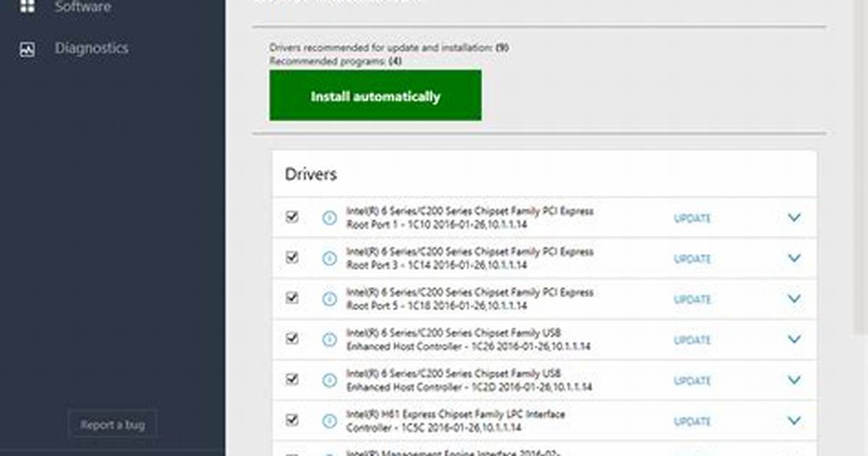Image resolution: width=868 pixels, height=456 pixels.
Task: Toggle checkbox for USB Enhanced Host Controller 1C26
Action: coord(292,338)
